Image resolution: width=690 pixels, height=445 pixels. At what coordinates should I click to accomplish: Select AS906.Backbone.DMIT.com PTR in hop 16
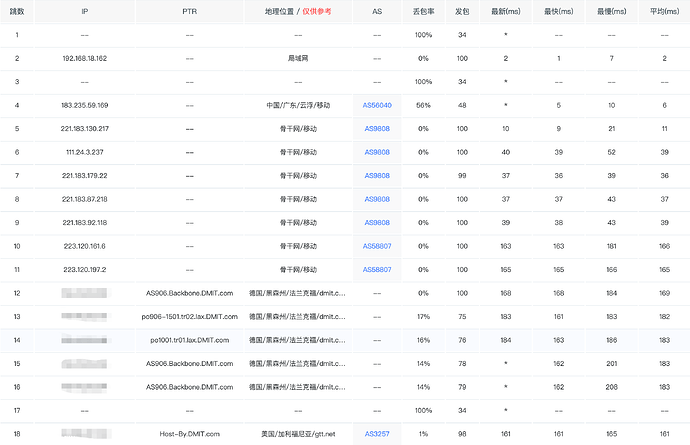190,387
